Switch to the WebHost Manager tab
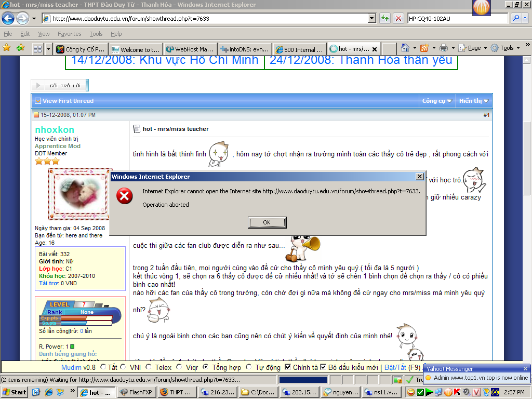This screenshot has height=399, width=532. [x=188, y=49]
